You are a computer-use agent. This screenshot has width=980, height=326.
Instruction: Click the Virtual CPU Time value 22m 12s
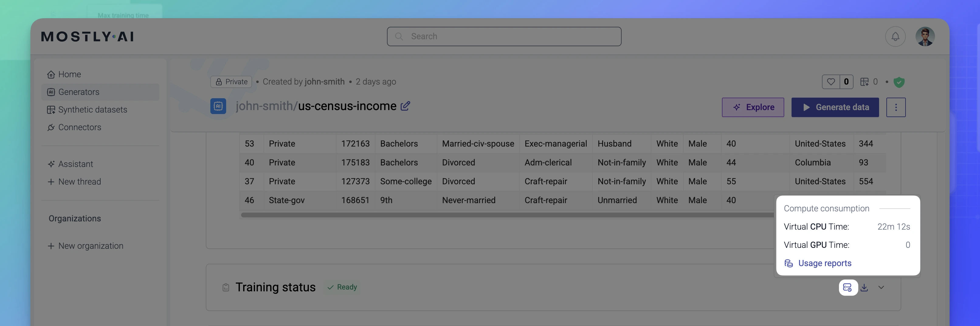[893, 227]
